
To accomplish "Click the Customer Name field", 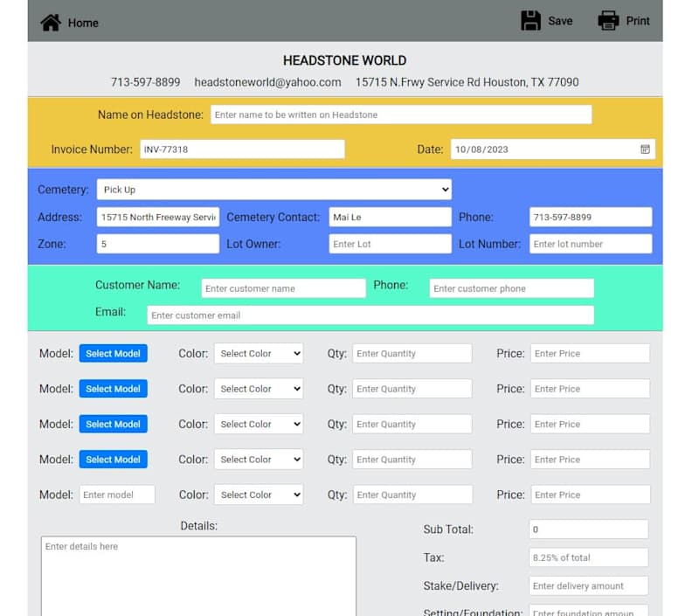I will (x=283, y=288).
